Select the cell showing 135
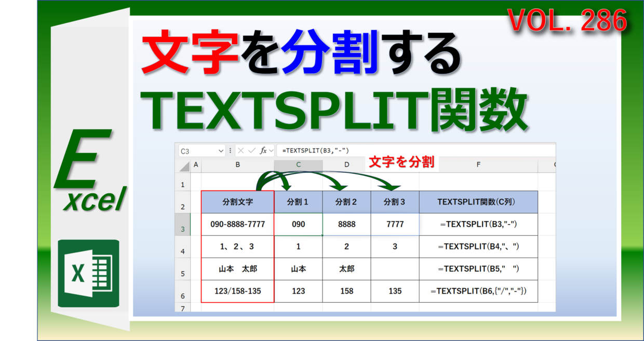 coord(395,291)
